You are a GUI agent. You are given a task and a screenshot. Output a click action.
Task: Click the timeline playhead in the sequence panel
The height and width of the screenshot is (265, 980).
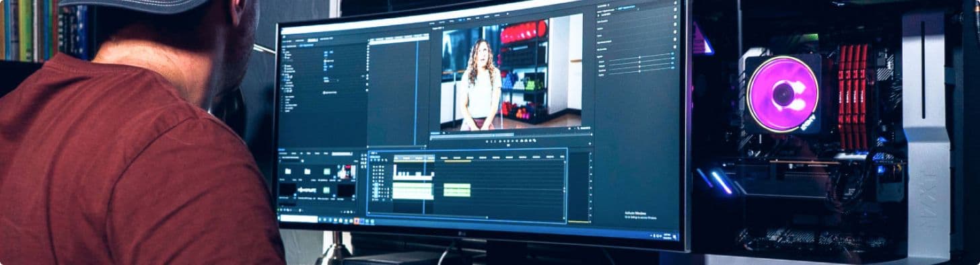tap(423, 184)
